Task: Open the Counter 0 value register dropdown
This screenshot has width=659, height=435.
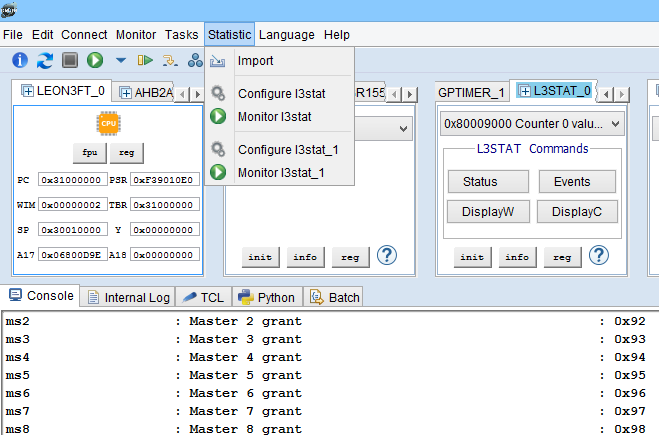Action: 532,124
